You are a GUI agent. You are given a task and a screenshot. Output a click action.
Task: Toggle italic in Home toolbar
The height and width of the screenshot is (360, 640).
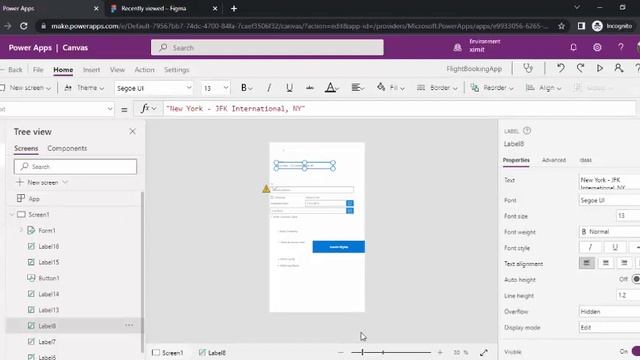coord(269,88)
